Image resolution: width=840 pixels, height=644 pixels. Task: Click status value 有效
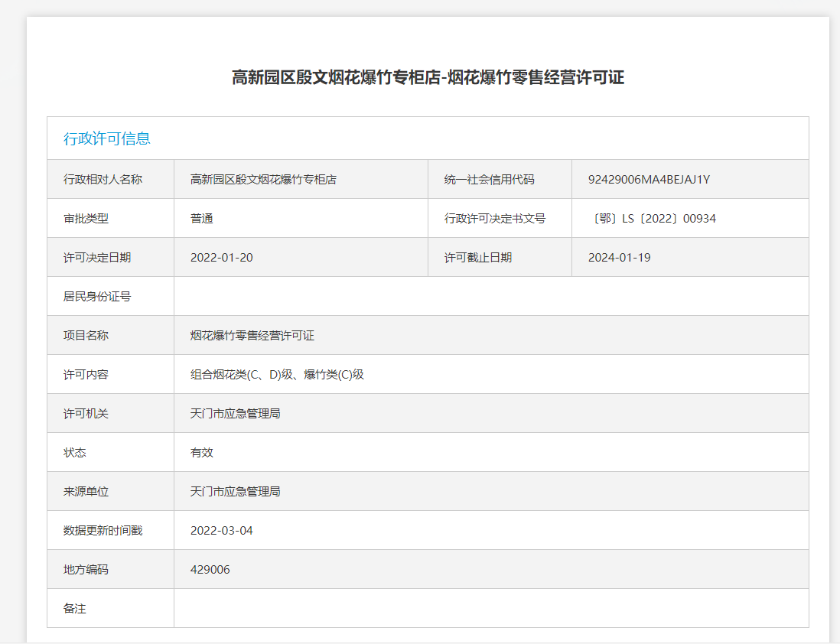(x=201, y=453)
